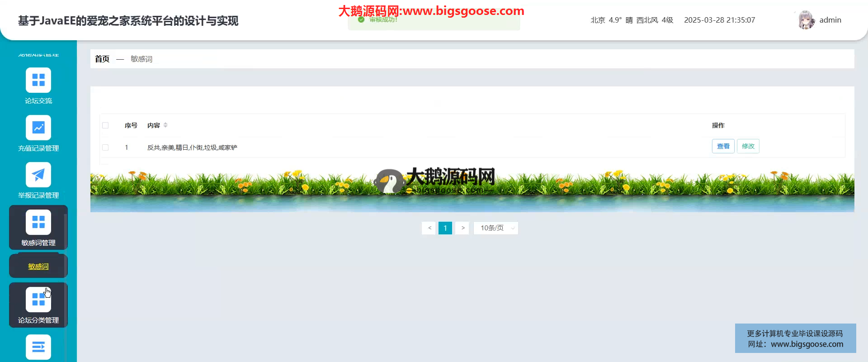Select the 敏感词 submenu item
Viewport: 868px width, 362px height.
click(38, 267)
